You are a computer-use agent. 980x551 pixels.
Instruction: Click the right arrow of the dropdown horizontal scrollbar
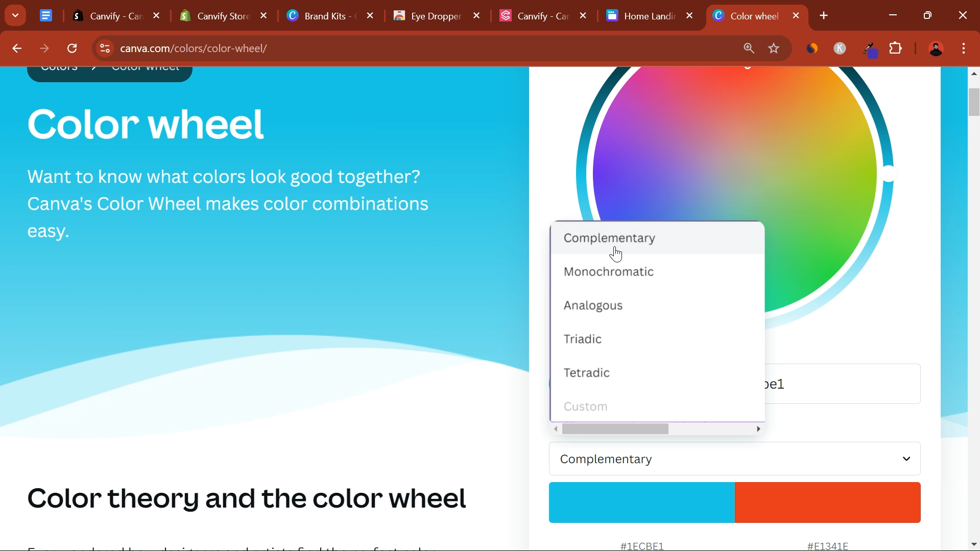click(x=759, y=429)
